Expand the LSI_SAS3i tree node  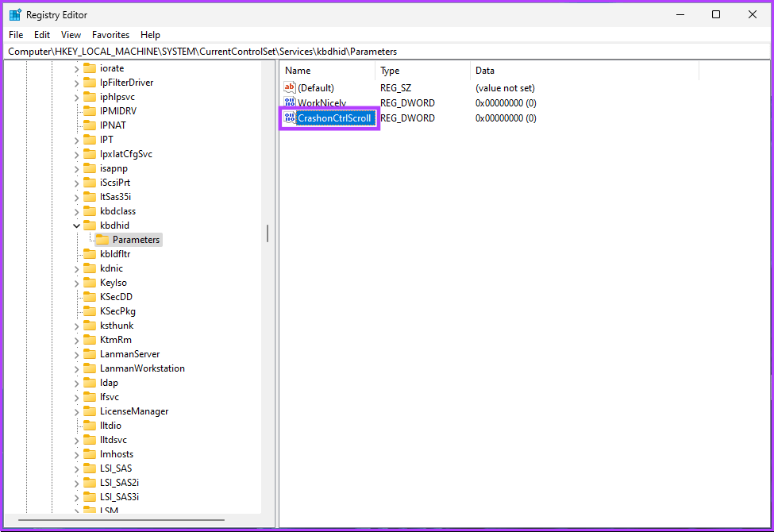click(76, 498)
